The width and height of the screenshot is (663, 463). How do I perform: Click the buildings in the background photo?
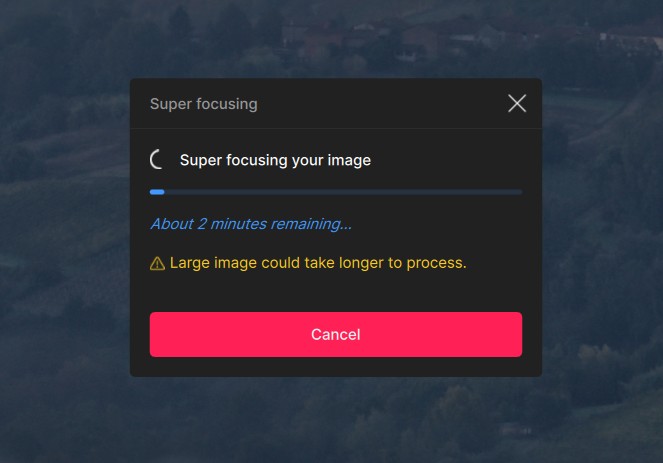point(420,40)
